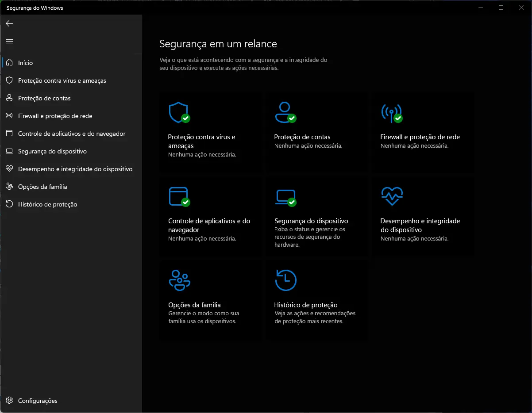This screenshot has height=413, width=532.
Task: Open Configurações gear at bottom of sidebar
Action: tap(37, 401)
